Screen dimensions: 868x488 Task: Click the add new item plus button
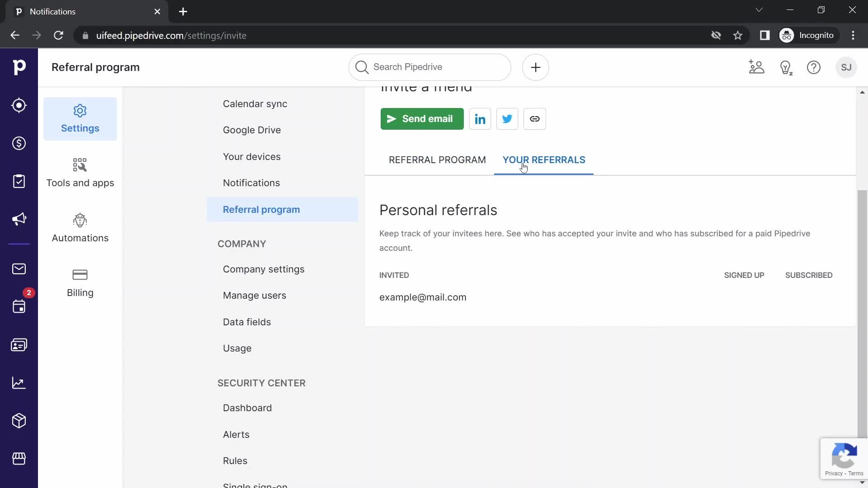click(x=535, y=67)
